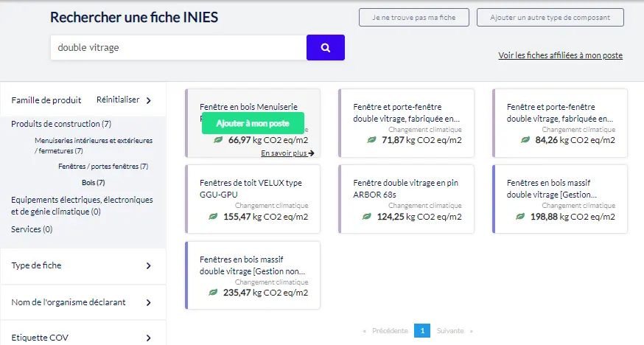The height and width of the screenshot is (345, 644).
Task: Click the Fenêtre en bois Menuiserie title
Action: click(248, 107)
